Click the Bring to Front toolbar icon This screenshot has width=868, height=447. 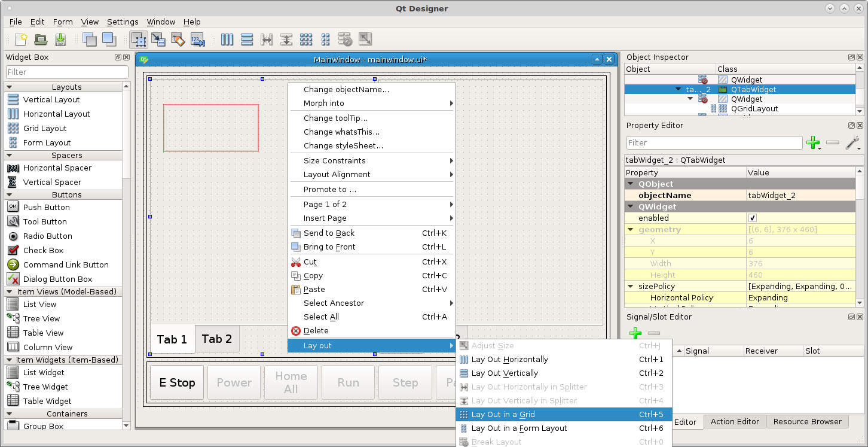pos(109,39)
